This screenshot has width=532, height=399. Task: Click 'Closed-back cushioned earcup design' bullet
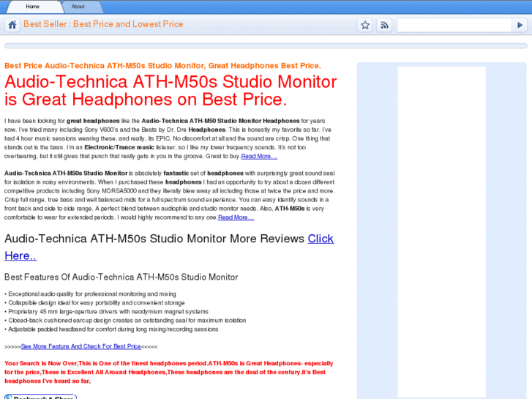click(125, 321)
